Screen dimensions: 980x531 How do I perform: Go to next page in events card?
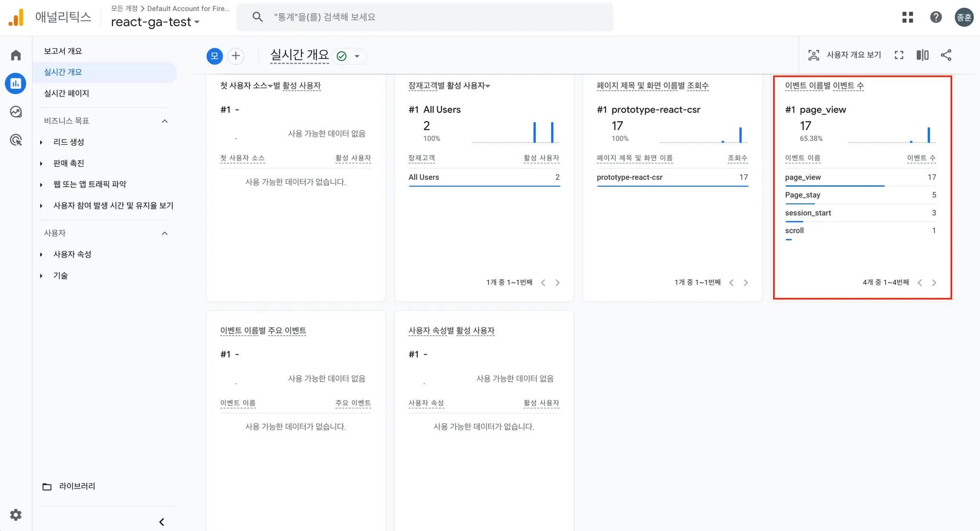tap(934, 282)
